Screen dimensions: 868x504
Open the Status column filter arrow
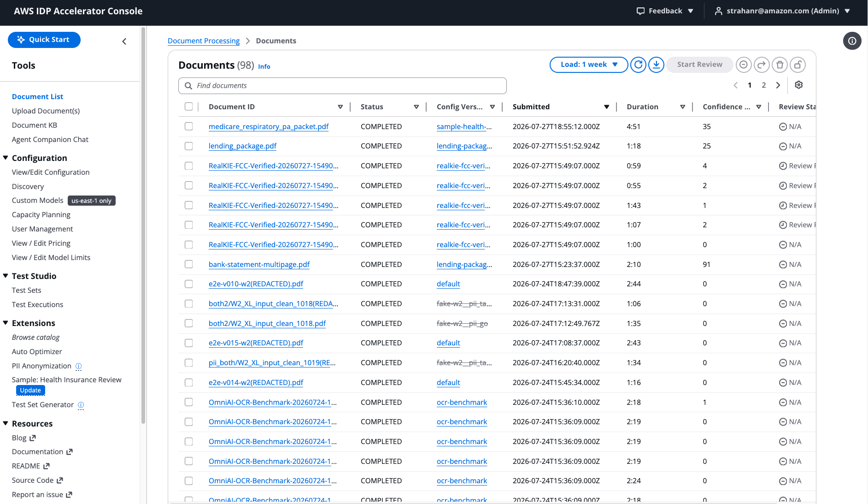(x=416, y=107)
